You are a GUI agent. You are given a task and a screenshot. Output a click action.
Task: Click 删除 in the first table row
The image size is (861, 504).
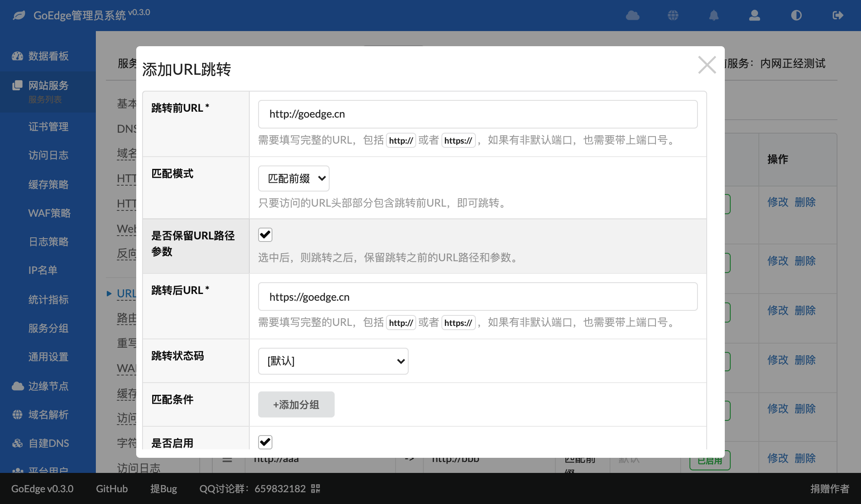pos(805,202)
